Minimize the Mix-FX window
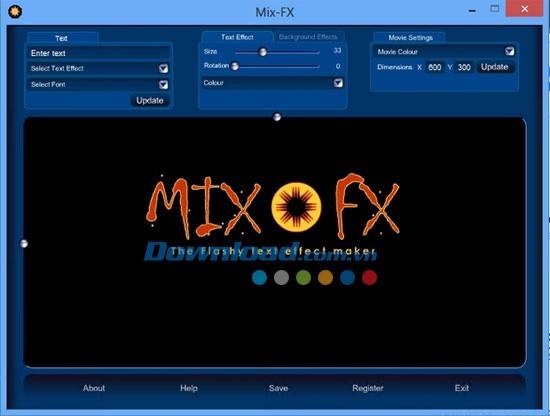The height and width of the screenshot is (416, 550). [472, 11]
